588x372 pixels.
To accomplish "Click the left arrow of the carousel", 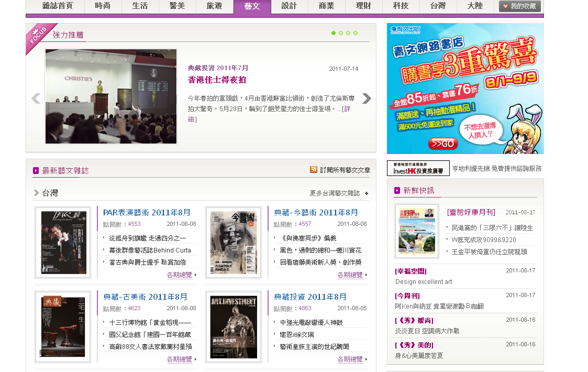I will [x=36, y=99].
